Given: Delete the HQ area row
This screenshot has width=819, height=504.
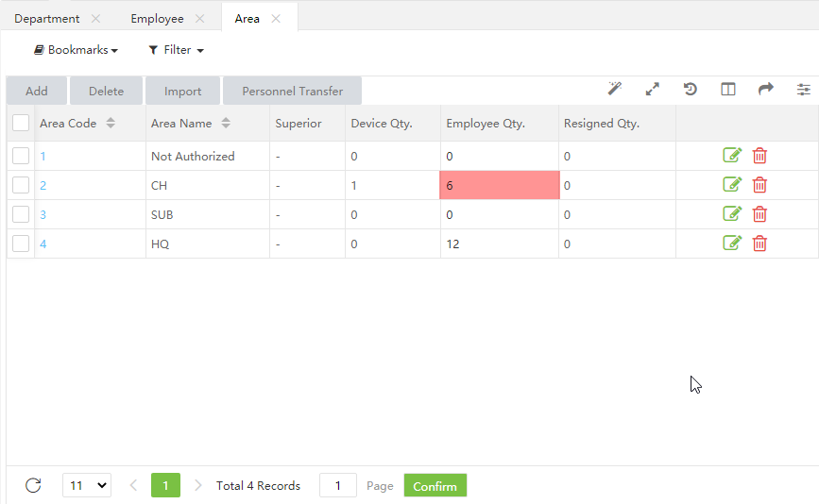Looking at the screenshot, I should [760, 244].
